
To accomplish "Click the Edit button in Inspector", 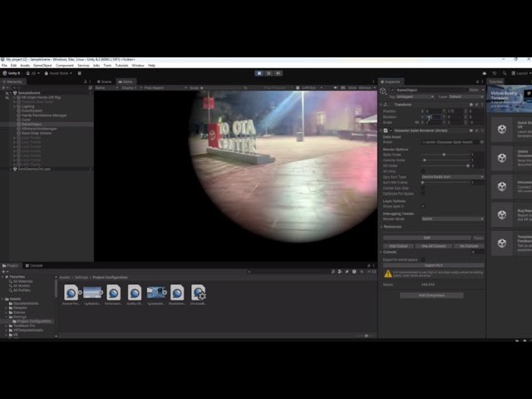I will tap(427, 238).
